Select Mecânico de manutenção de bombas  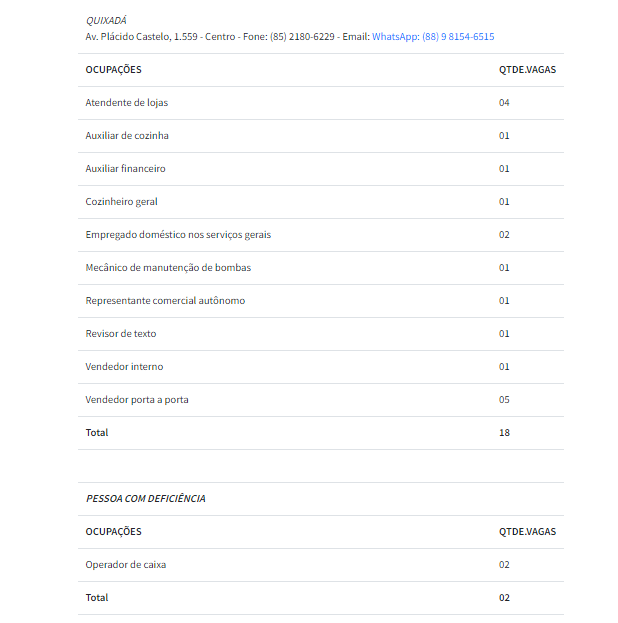pos(168,268)
